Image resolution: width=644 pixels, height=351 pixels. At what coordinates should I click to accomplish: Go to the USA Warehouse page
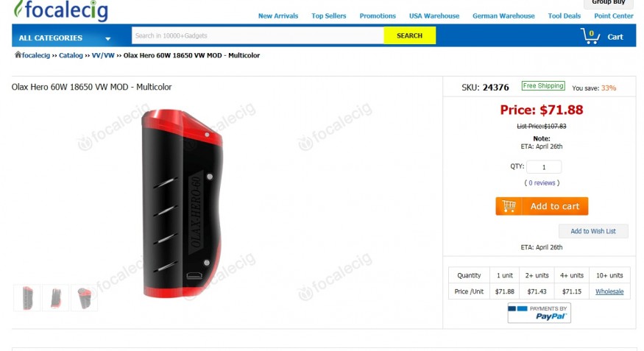coord(434,16)
